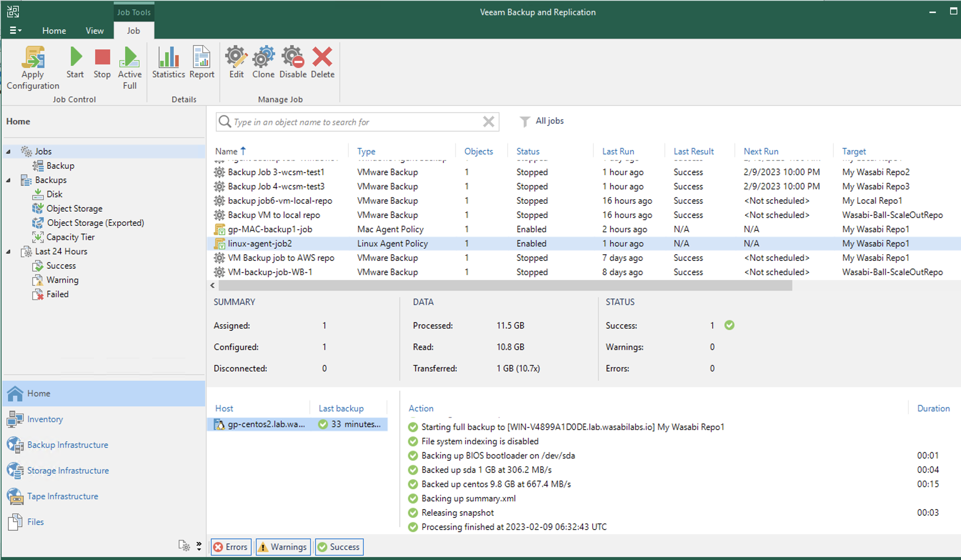Click the job search input field
The height and width of the screenshot is (560, 961).
(x=357, y=122)
